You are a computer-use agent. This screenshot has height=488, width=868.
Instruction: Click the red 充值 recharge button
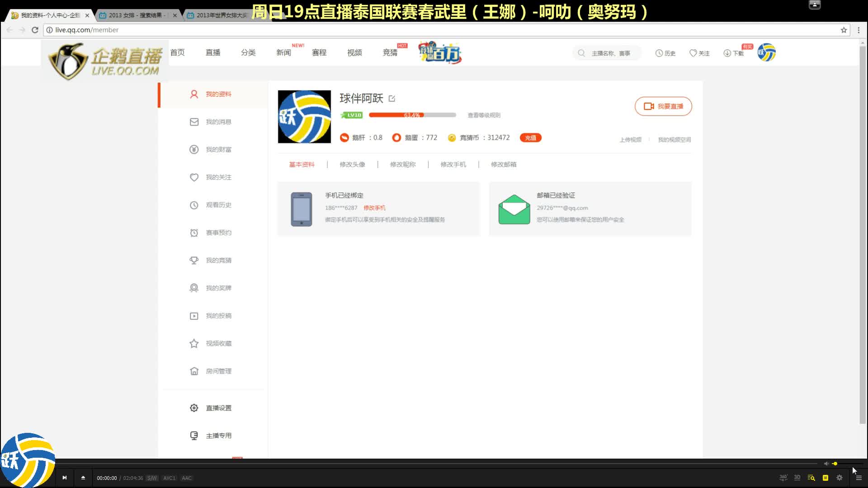(530, 138)
